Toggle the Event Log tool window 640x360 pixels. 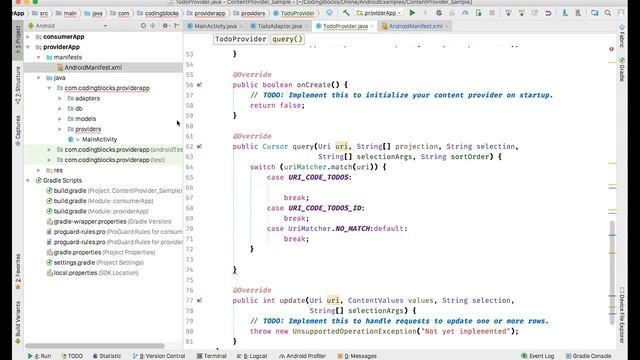538,356
